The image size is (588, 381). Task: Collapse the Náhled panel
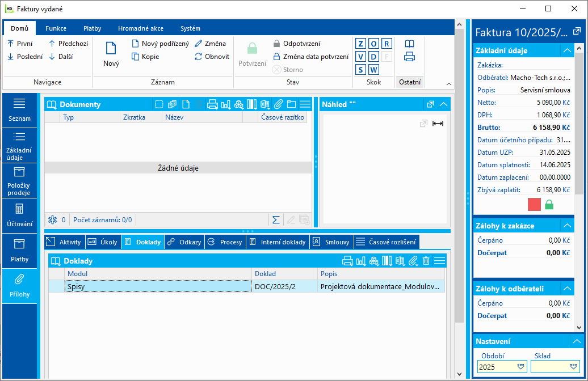tap(444, 104)
